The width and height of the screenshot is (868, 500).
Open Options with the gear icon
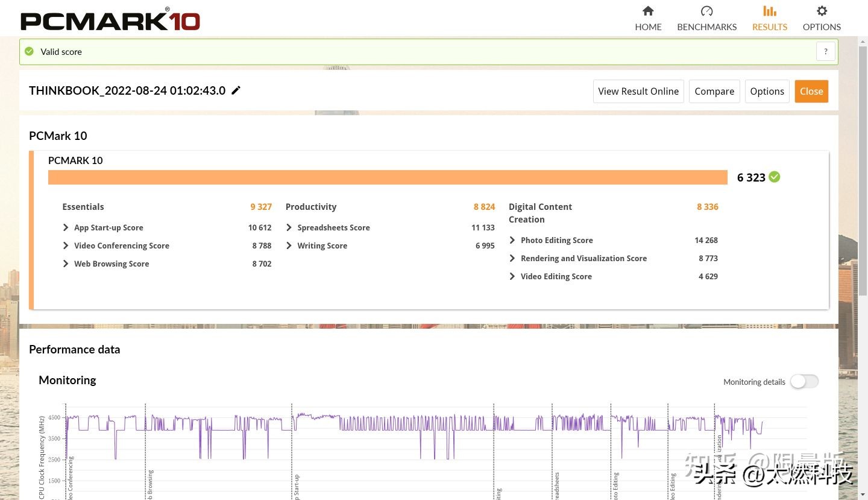pyautogui.click(x=822, y=11)
